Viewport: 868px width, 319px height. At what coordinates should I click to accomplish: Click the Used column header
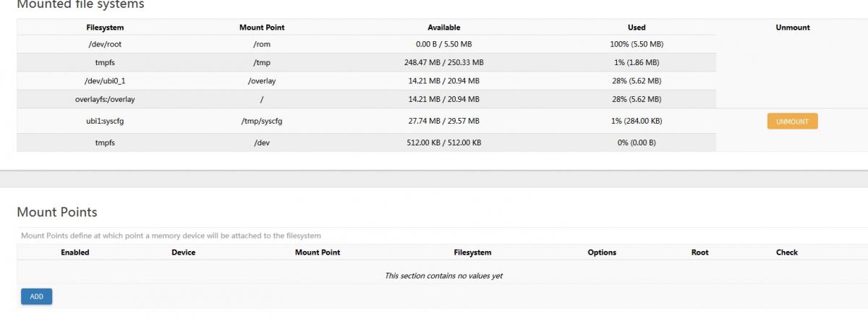(x=637, y=27)
